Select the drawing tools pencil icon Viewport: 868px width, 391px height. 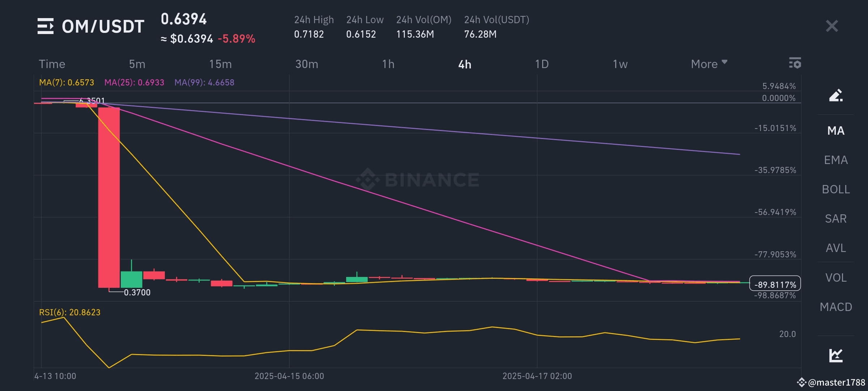pyautogui.click(x=836, y=95)
